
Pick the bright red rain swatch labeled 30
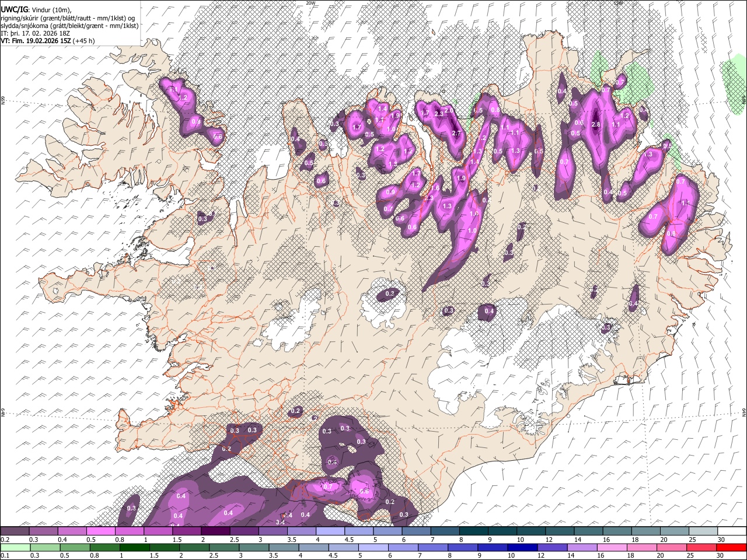pos(731,547)
